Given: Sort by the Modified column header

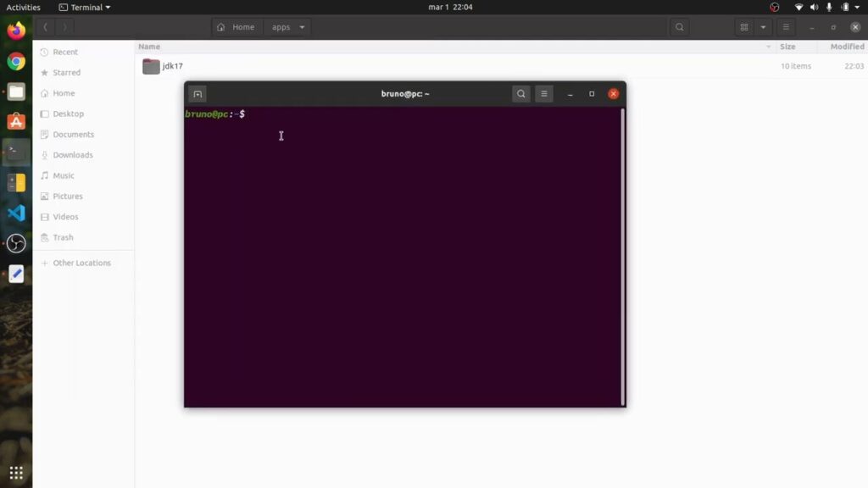Looking at the screenshot, I should tap(847, 47).
